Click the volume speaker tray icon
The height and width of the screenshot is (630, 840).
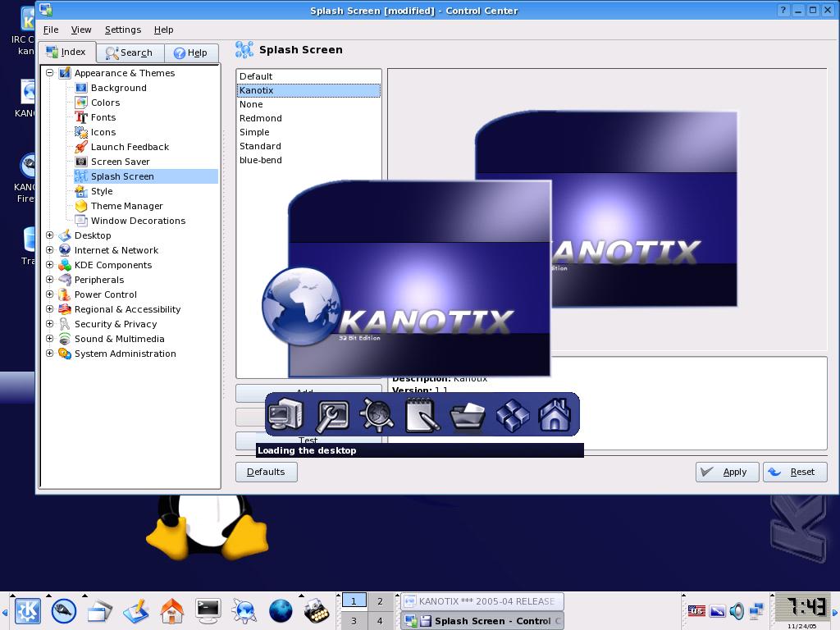click(737, 610)
